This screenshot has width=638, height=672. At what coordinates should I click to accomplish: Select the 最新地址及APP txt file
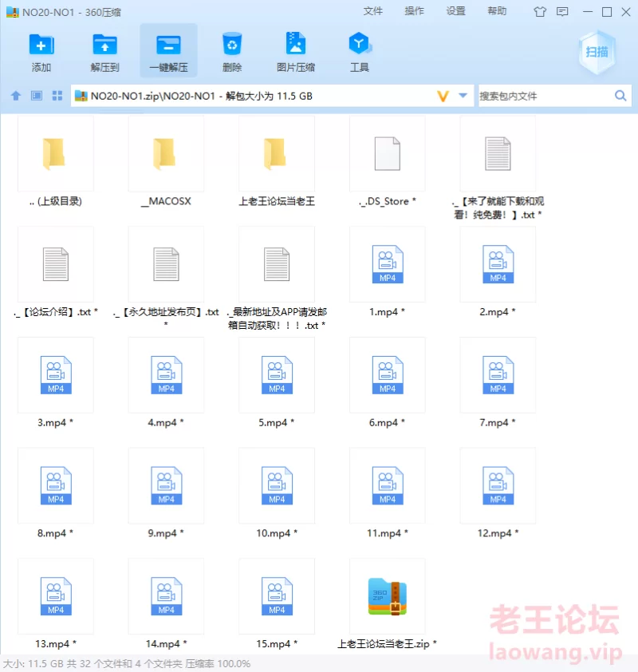[277, 279]
